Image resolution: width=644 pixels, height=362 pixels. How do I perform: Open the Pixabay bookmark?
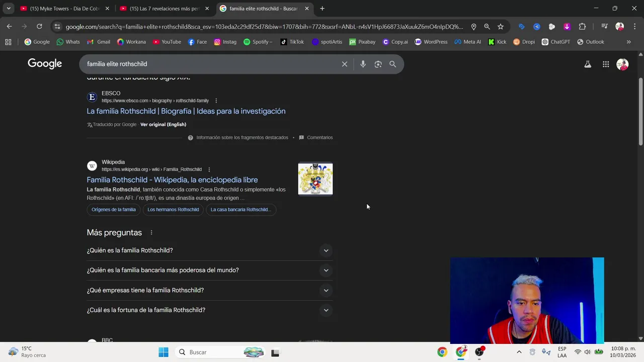click(362, 42)
